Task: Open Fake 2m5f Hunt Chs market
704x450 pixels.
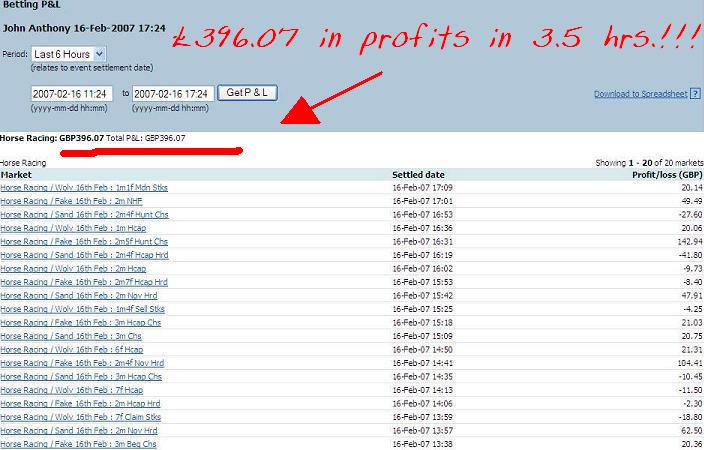Action: 84,242
